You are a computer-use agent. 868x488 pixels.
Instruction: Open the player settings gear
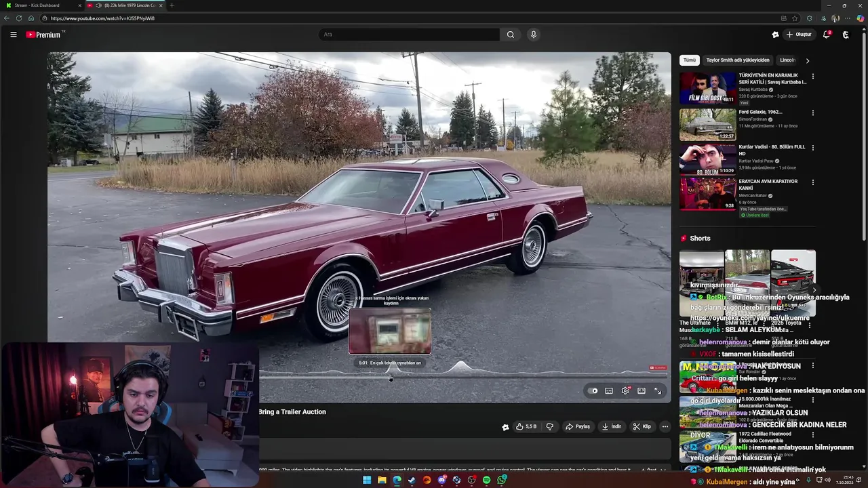[x=625, y=391]
